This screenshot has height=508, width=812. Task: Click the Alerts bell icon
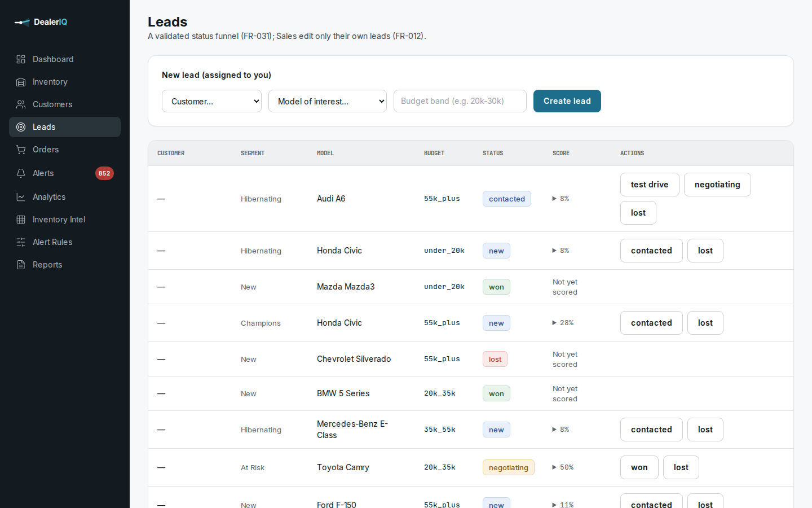[x=21, y=173]
